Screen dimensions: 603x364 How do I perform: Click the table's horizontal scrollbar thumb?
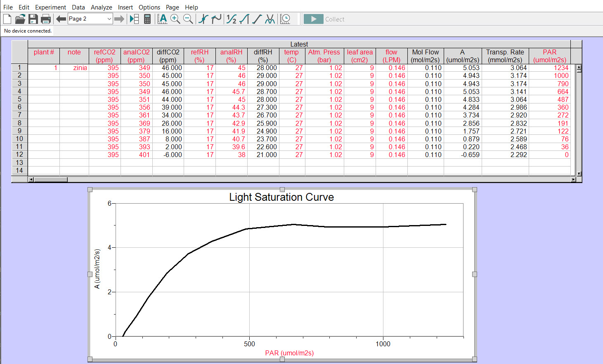pos(51,179)
